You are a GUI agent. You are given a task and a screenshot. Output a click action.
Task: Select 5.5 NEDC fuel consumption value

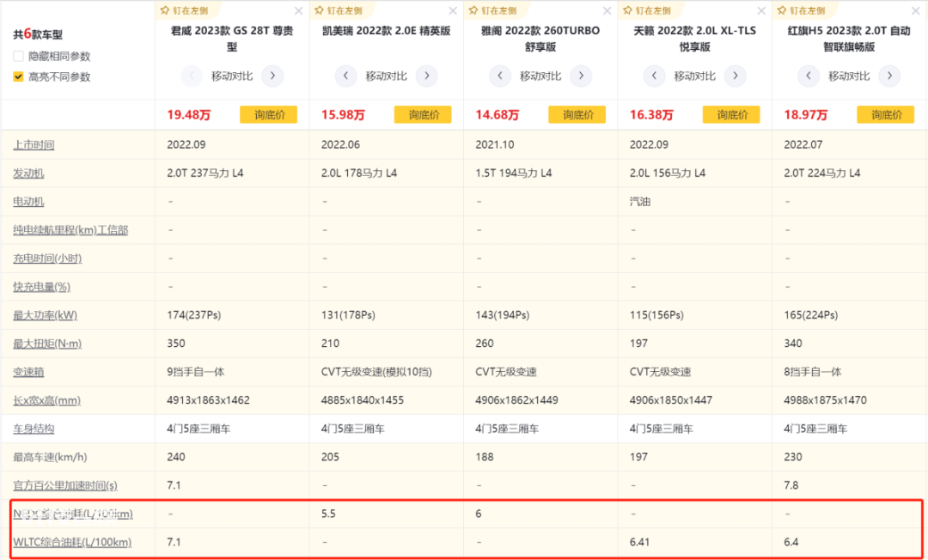(328, 514)
